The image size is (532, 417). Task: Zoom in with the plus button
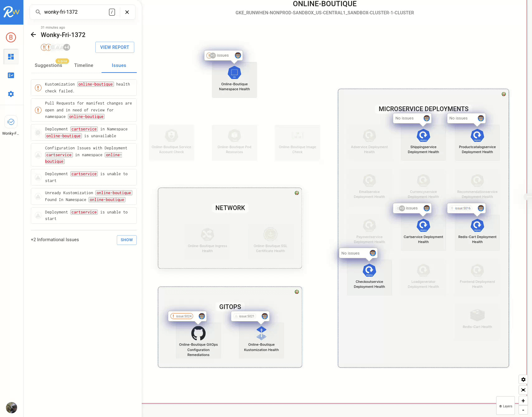coord(523,401)
